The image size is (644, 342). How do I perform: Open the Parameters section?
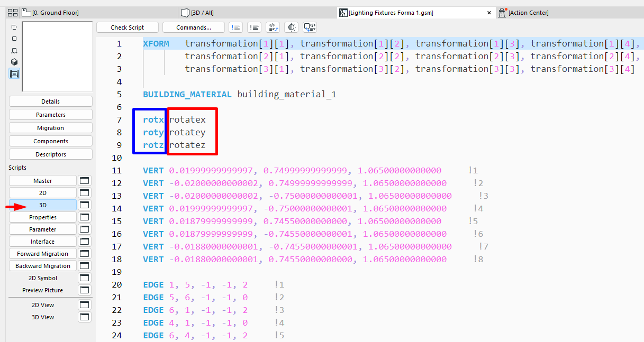51,115
